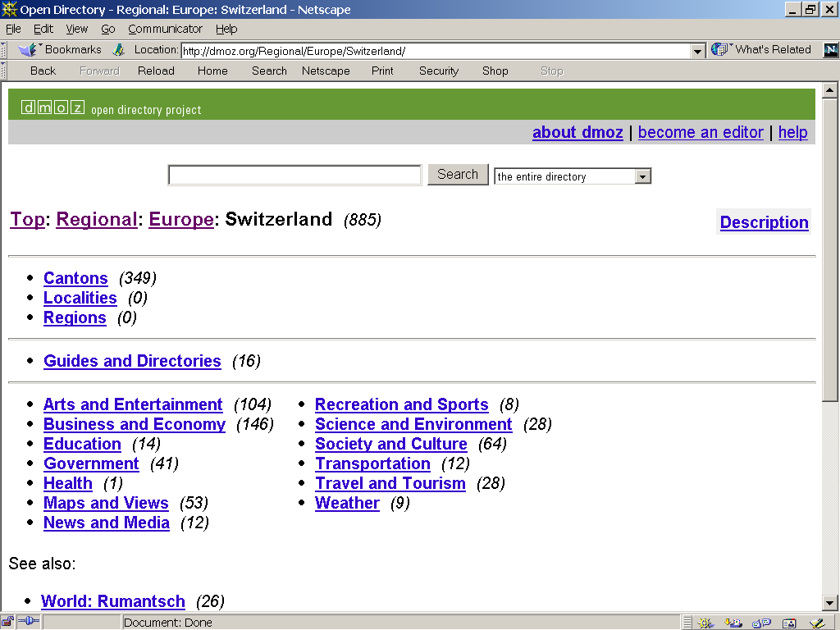
Task: Collapse the location toolbar grip handle
Action: pyautogui.click(x=3, y=50)
